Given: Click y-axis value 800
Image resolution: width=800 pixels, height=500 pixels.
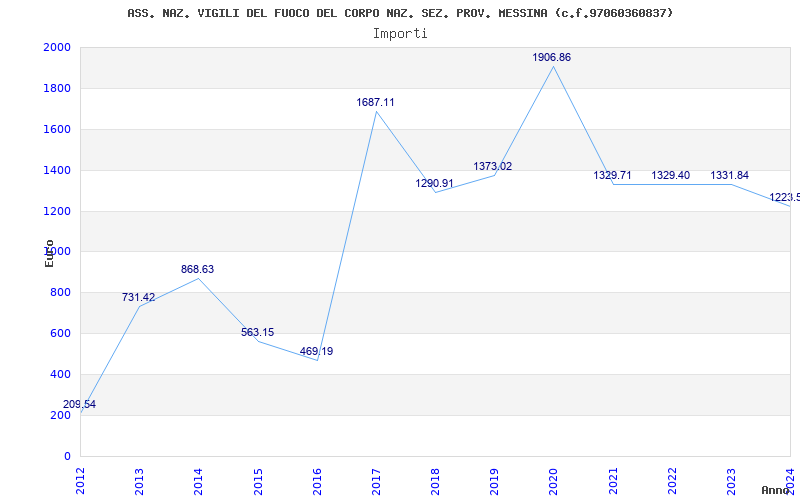Looking at the screenshot, I should click(60, 293).
